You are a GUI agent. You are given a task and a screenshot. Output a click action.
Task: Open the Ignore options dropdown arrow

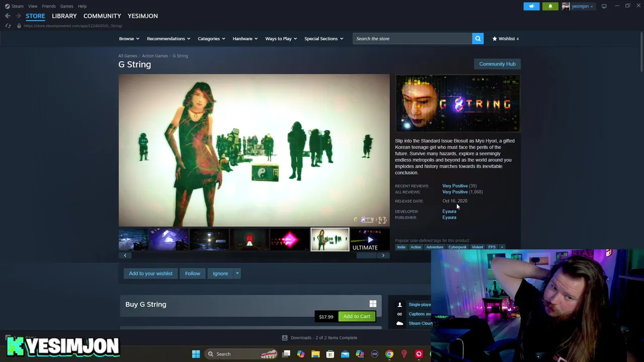coord(237,274)
